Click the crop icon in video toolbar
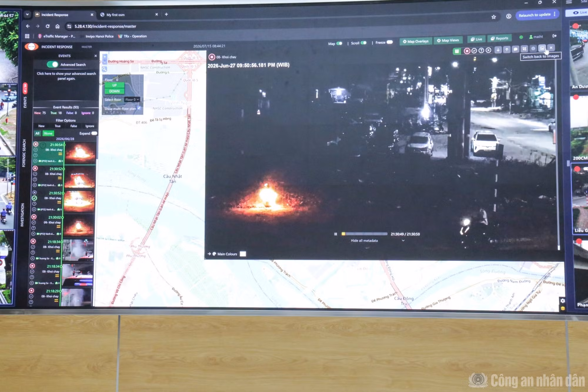Screen dimensions: 588x392 coord(524,49)
